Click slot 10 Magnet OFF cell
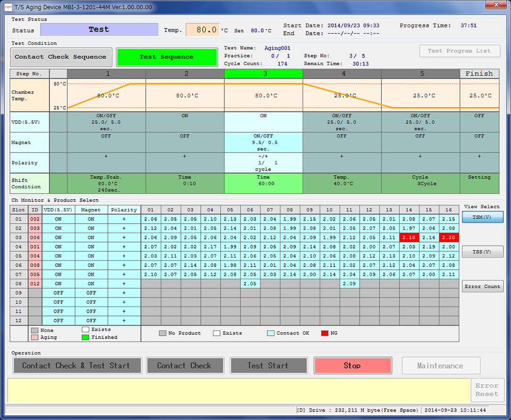The width and height of the screenshot is (511, 420). pos(91,302)
